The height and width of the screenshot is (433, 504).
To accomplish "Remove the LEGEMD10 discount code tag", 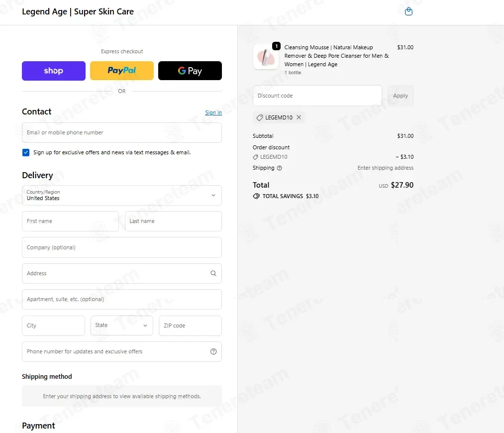I will (299, 117).
